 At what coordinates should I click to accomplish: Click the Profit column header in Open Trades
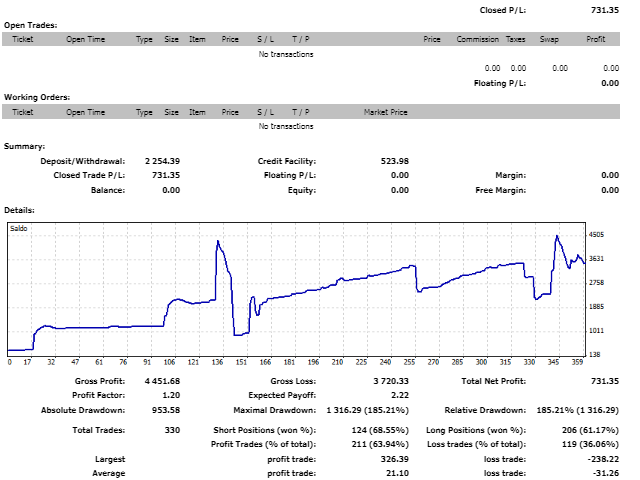pos(596,39)
